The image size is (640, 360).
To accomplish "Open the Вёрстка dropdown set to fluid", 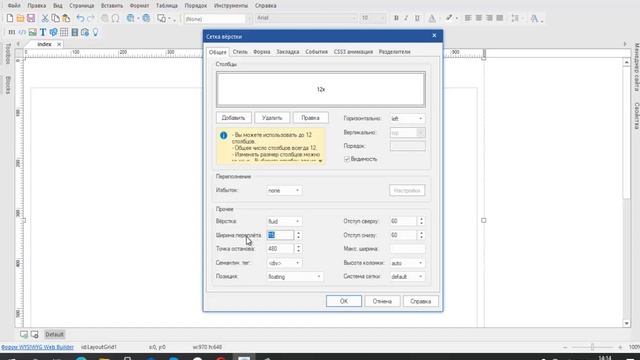I will point(284,221).
